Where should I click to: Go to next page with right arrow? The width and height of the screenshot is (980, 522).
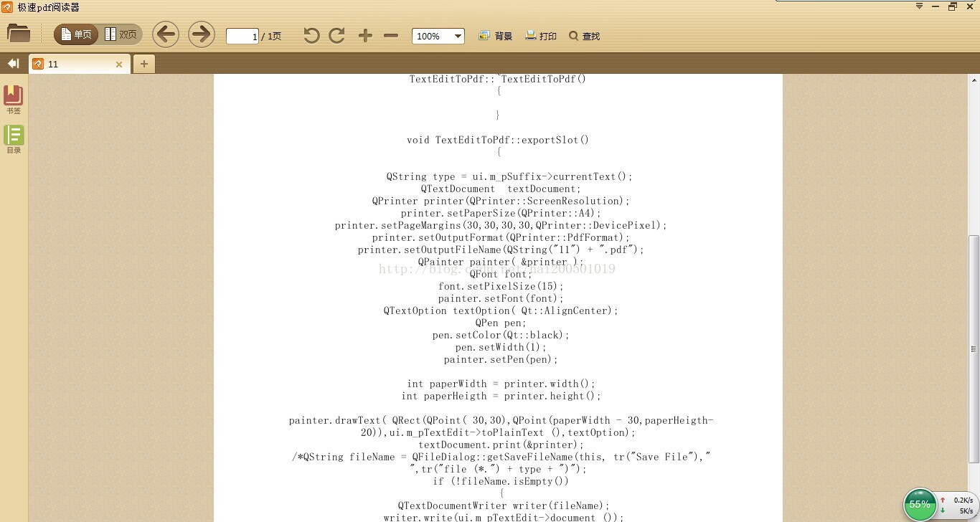[202, 34]
